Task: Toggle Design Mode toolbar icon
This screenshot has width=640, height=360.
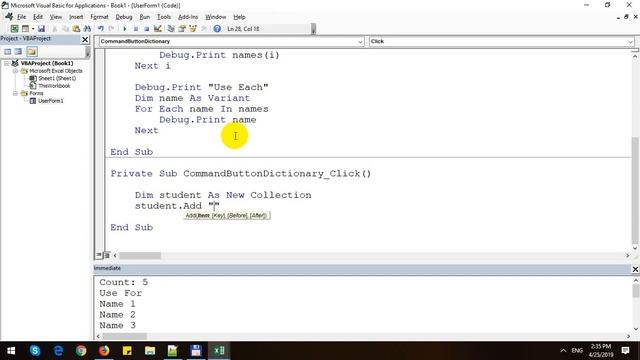Action: click(x=158, y=29)
